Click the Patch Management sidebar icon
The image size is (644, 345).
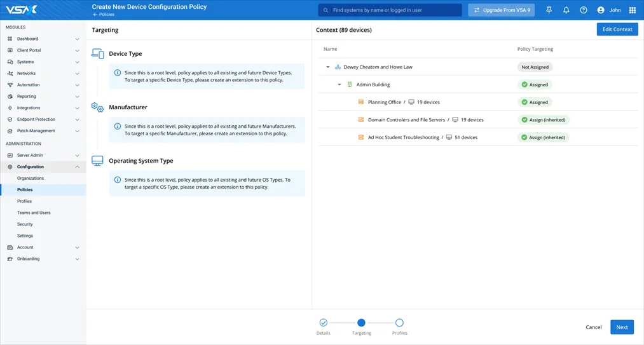(x=10, y=131)
